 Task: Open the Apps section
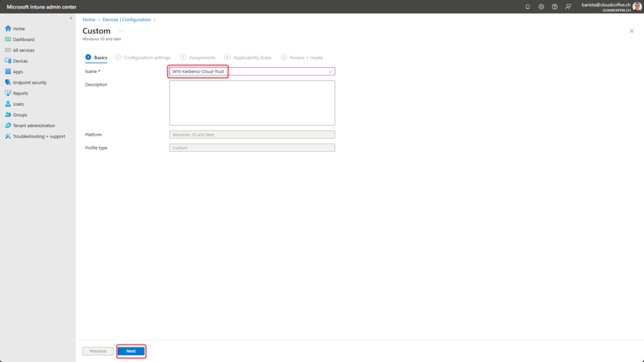point(17,71)
